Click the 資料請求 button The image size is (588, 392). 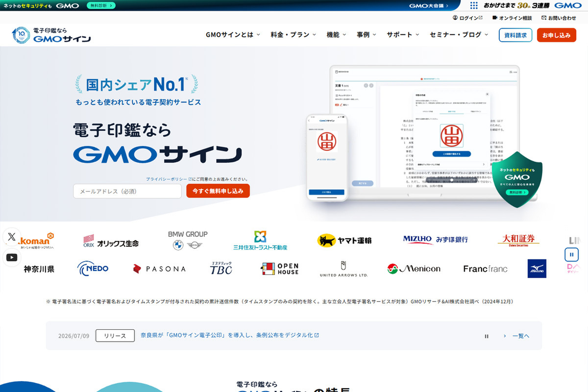515,35
